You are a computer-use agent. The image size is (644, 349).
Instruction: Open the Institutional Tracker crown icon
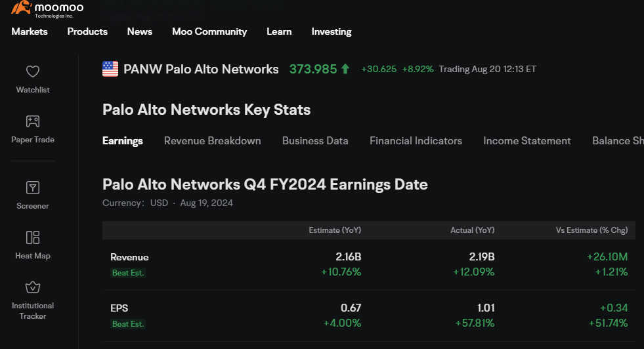pos(33,287)
